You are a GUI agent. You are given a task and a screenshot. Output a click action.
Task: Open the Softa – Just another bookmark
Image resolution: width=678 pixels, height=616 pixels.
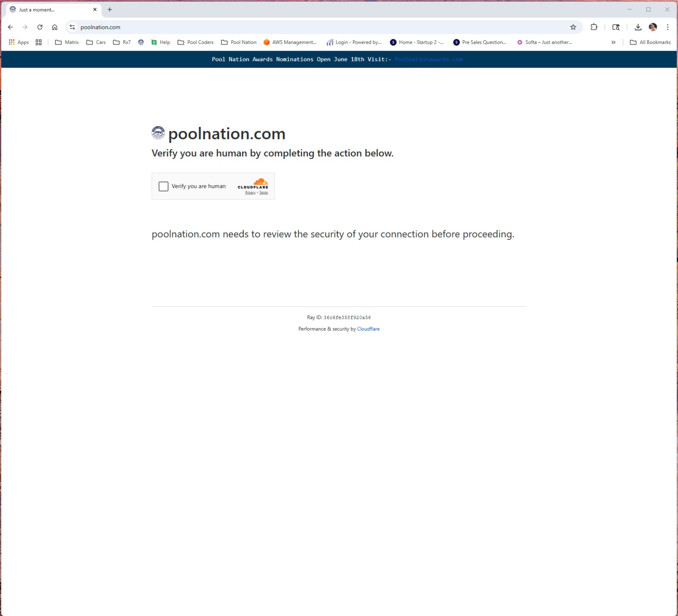click(545, 42)
